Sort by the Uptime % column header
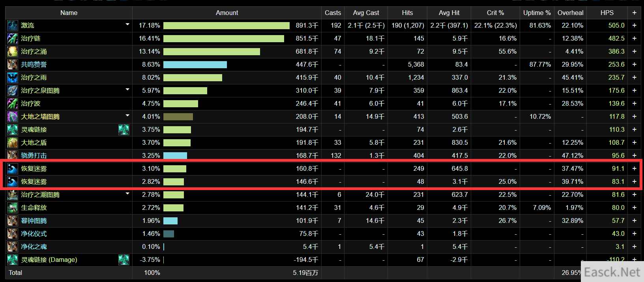This screenshot has width=644, height=282. point(537,13)
